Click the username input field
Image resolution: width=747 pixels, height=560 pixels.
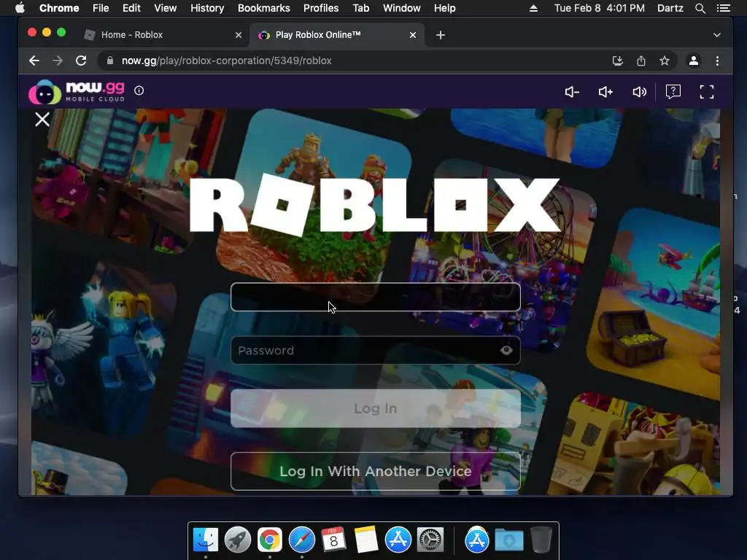376,297
